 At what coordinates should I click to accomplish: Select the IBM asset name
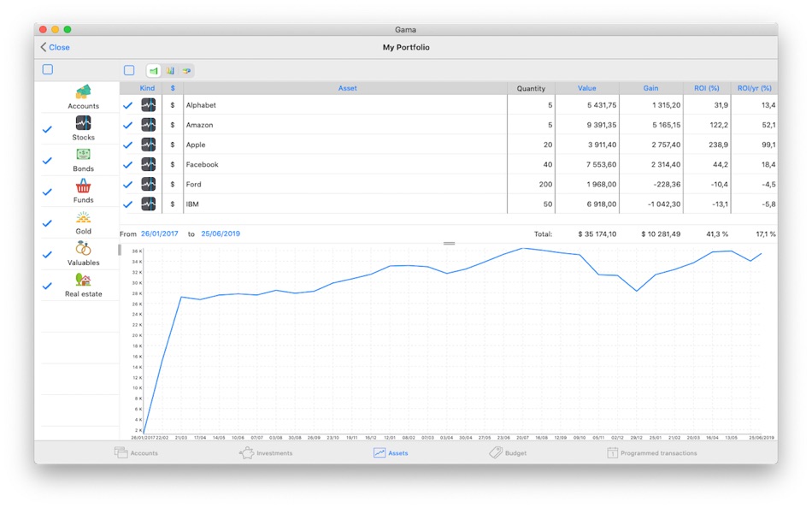[192, 204]
